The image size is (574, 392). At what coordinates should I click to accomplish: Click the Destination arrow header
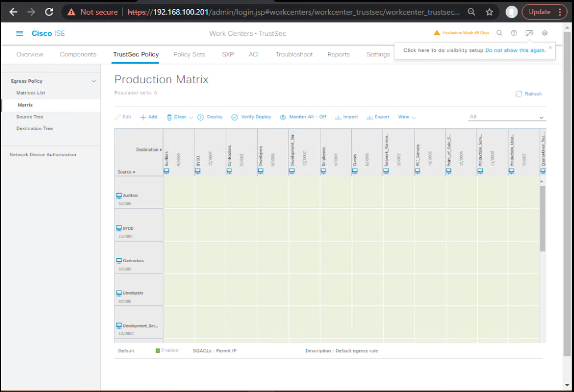(x=149, y=150)
